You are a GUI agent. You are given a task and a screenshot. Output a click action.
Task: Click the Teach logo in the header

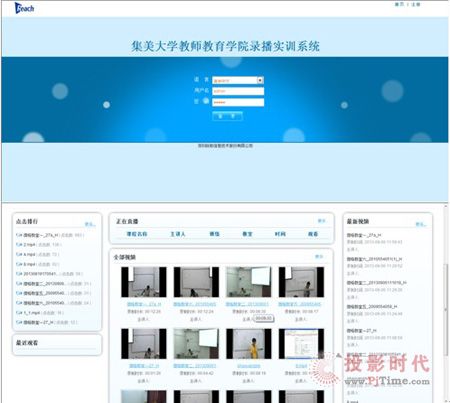coord(24,8)
